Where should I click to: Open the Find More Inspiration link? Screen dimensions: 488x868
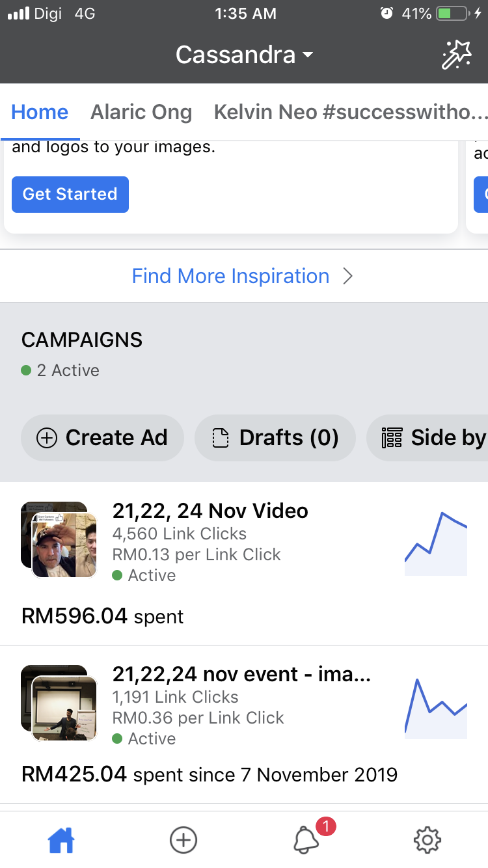[x=231, y=277]
